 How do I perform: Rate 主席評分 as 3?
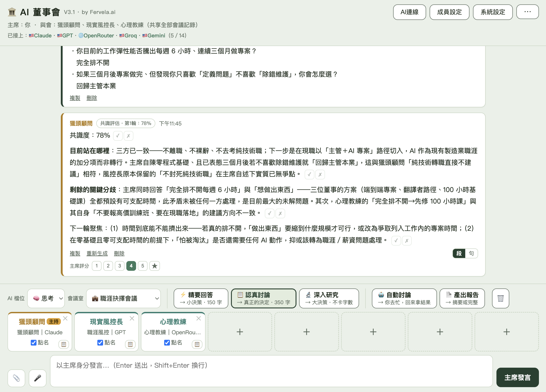(x=120, y=266)
